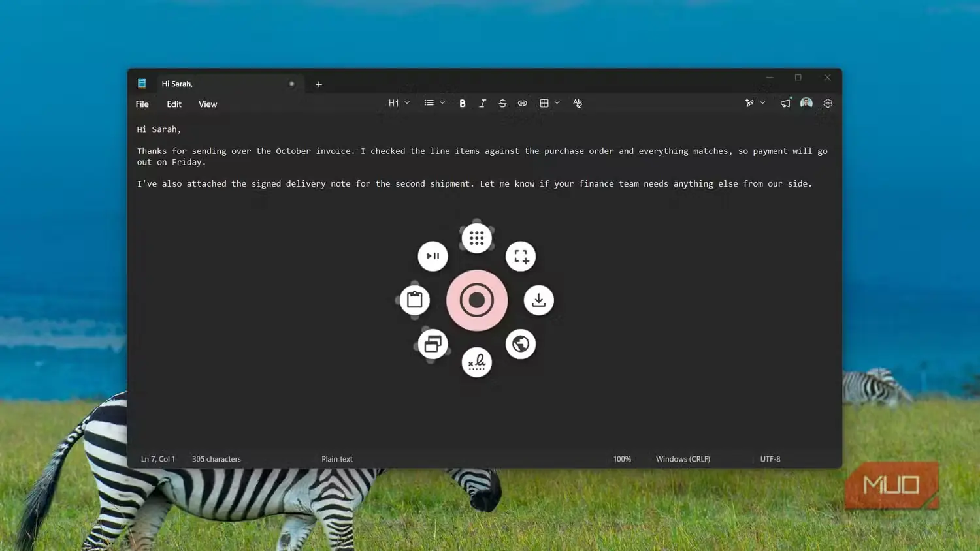
Task: Choose the signature icon in the radial menu
Action: tap(477, 362)
